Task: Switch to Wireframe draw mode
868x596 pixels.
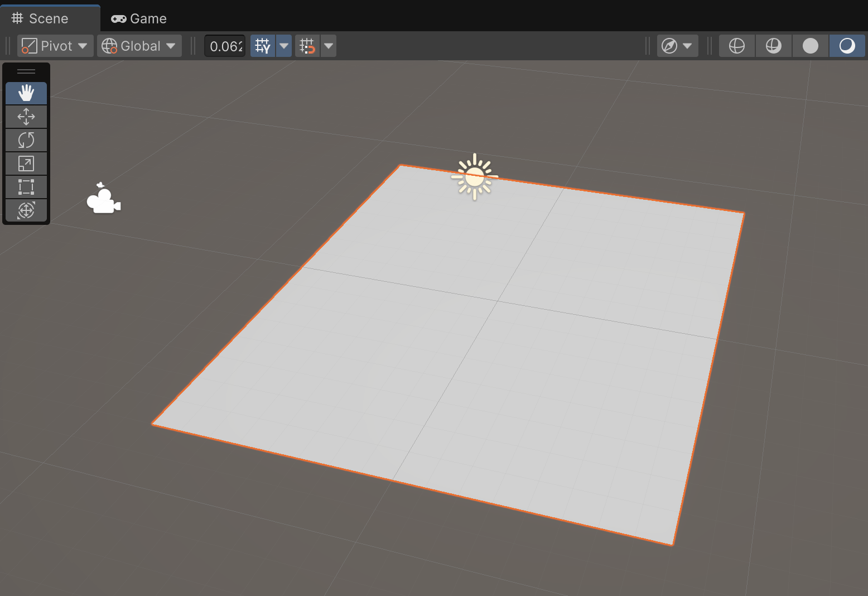Action: click(737, 46)
